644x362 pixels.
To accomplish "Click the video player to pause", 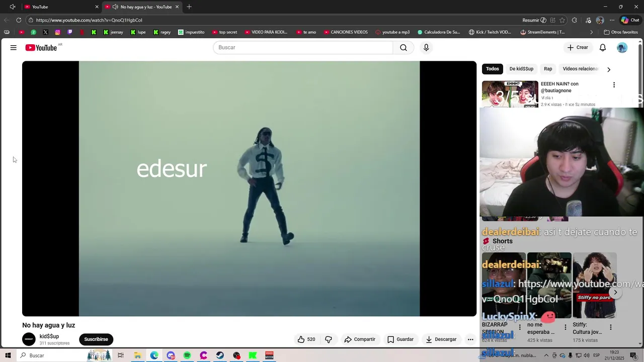I will (249, 189).
